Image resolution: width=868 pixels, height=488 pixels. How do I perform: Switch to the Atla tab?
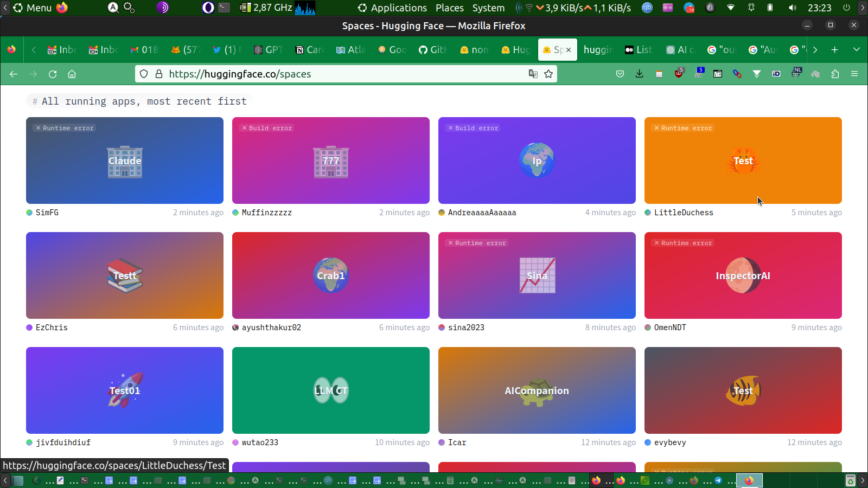click(x=350, y=50)
